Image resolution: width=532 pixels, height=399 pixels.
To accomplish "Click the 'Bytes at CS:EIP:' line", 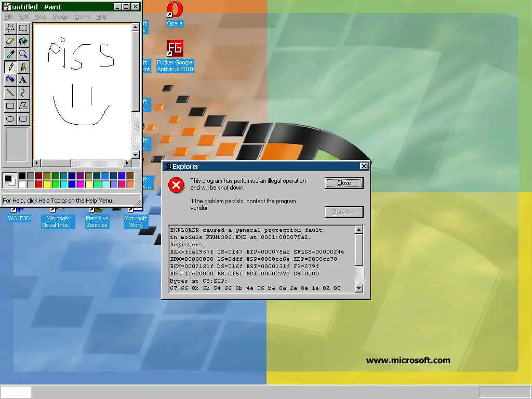I will coord(198,281).
